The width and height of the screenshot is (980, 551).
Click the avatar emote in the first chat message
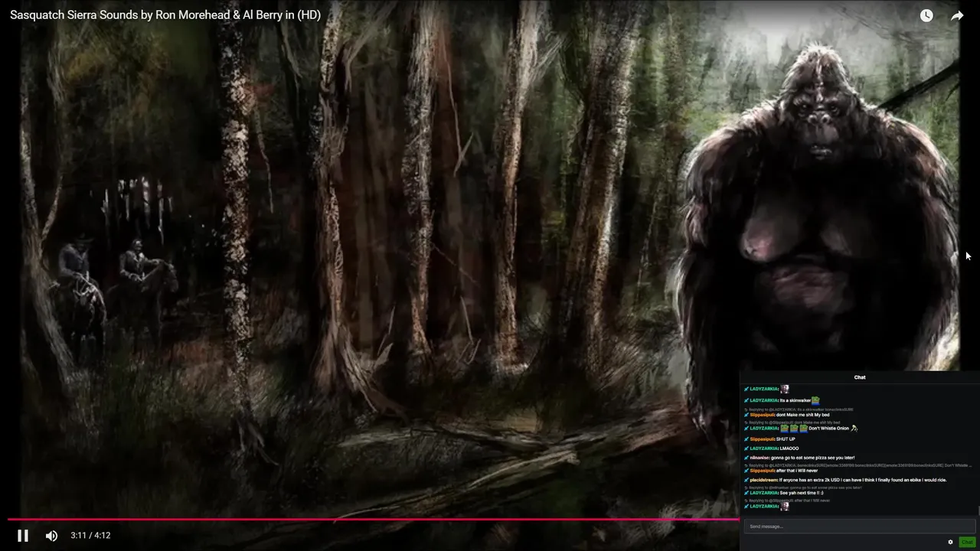tap(785, 389)
